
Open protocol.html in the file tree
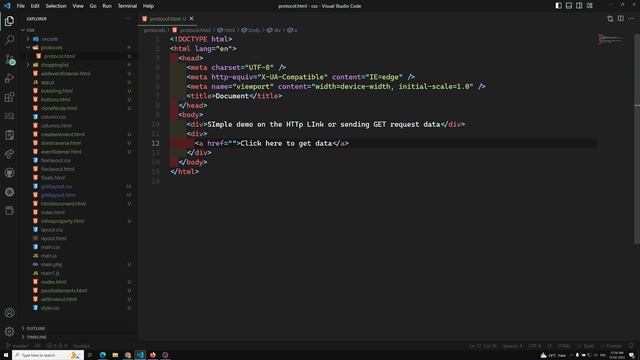coord(59,56)
